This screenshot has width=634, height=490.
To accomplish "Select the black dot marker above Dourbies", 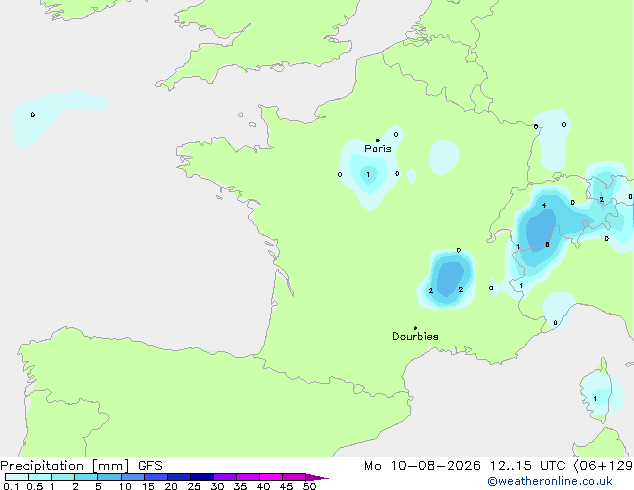I will click(415, 328).
